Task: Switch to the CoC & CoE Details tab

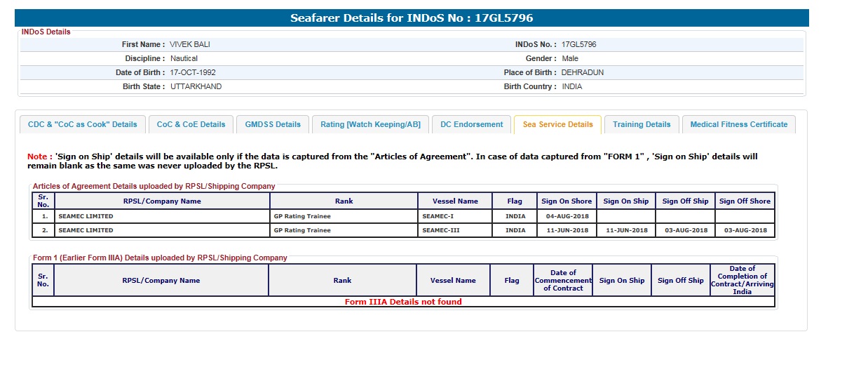Action: click(x=191, y=124)
